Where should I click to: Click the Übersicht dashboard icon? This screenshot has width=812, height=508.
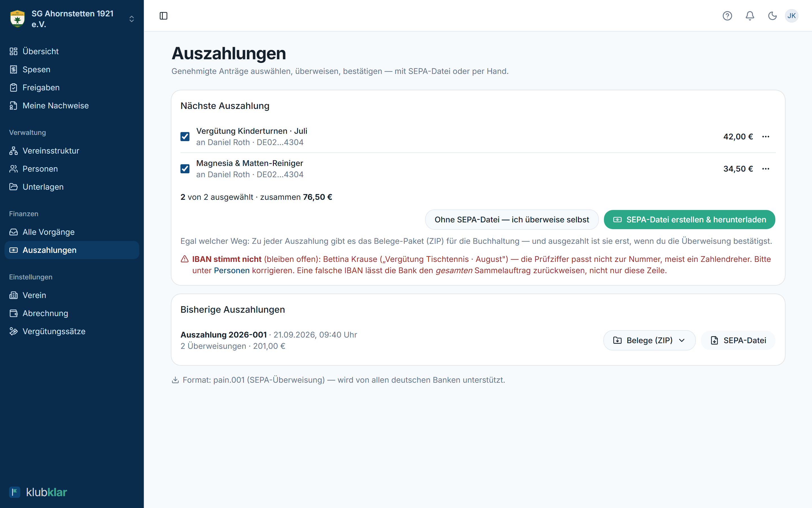pos(14,51)
